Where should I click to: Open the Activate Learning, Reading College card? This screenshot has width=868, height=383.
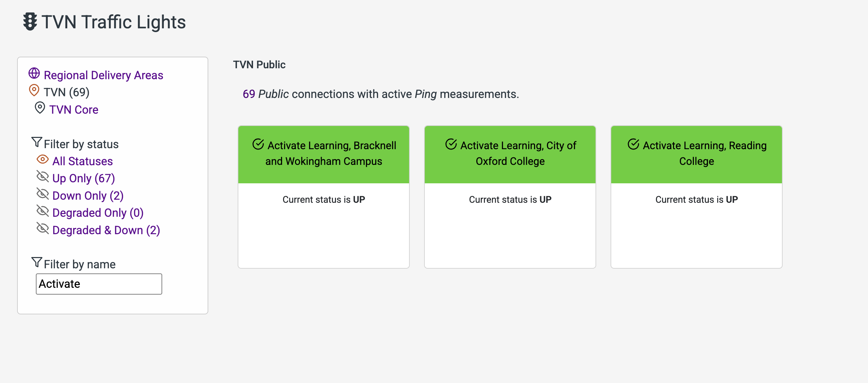(x=697, y=197)
